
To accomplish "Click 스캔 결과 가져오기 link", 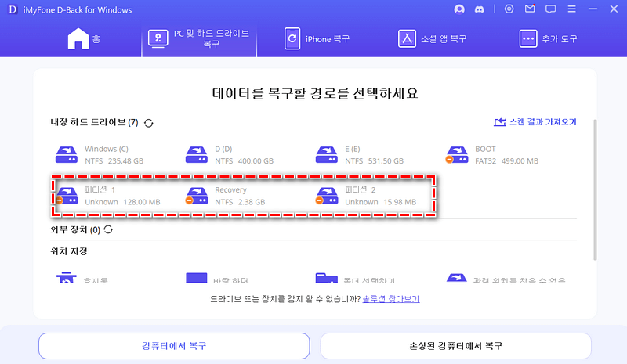I will click(x=535, y=122).
